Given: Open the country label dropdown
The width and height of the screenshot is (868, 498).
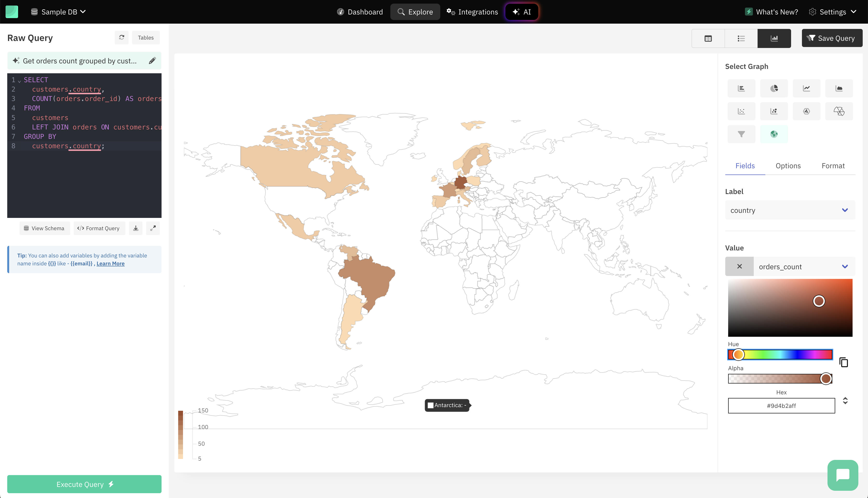Looking at the screenshot, I should 790,210.
